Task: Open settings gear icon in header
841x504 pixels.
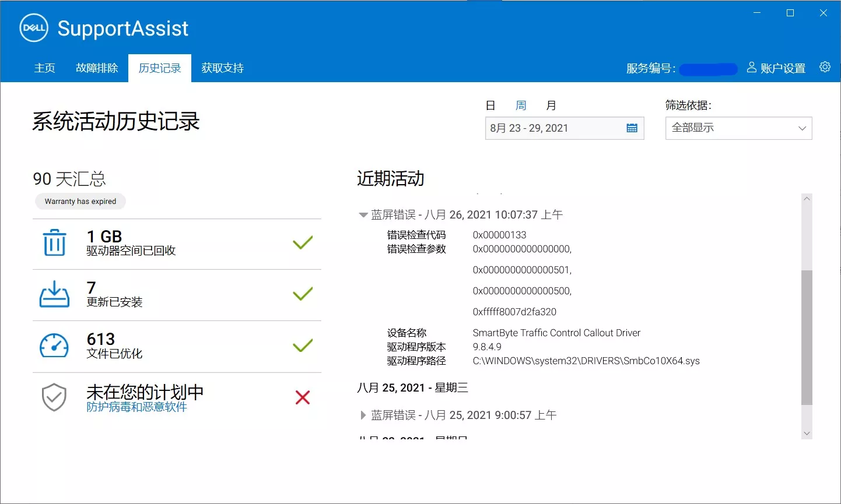Action: pos(825,67)
